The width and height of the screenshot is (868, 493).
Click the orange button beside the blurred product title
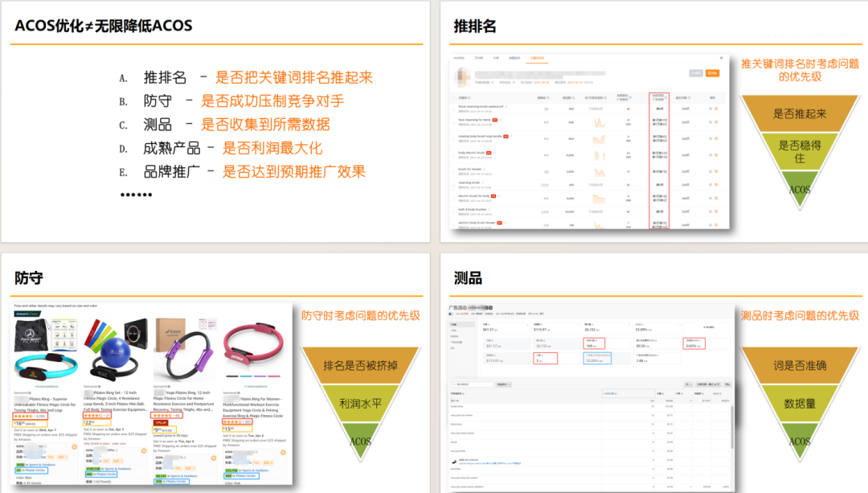712,73
